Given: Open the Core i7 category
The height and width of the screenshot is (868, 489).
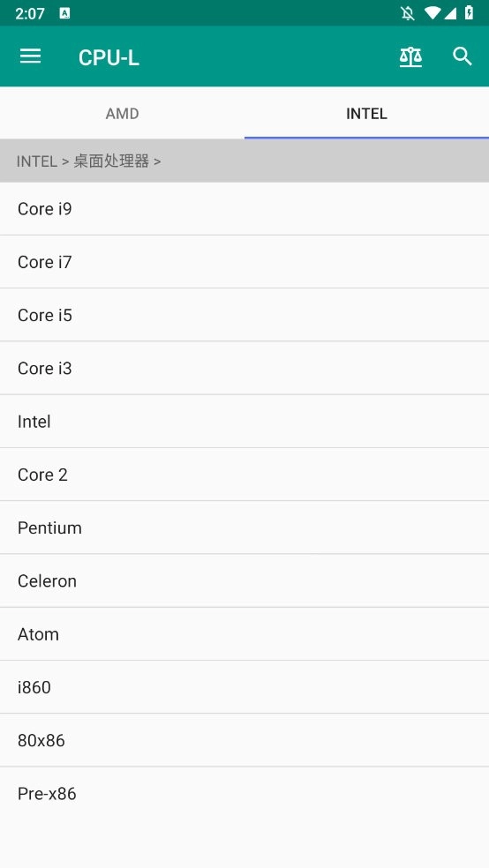Looking at the screenshot, I should coord(244,262).
